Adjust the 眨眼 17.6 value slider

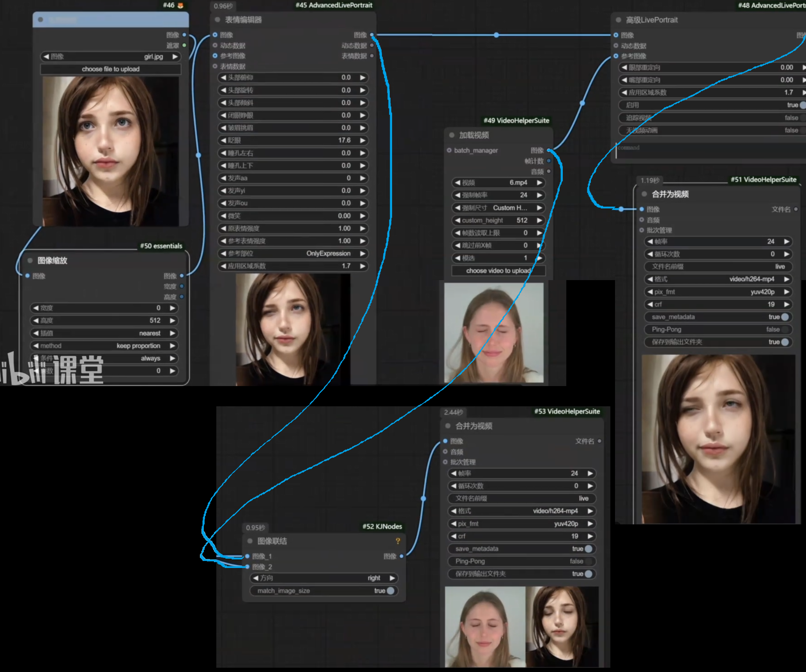pos(293,140)
